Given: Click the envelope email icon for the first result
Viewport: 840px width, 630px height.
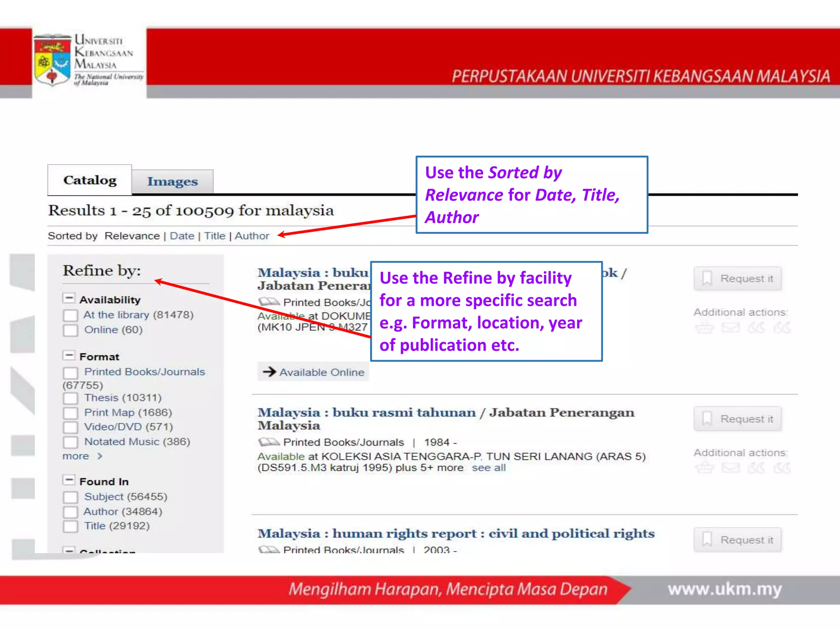Looking at the screenshot, I should pos(730,328).
